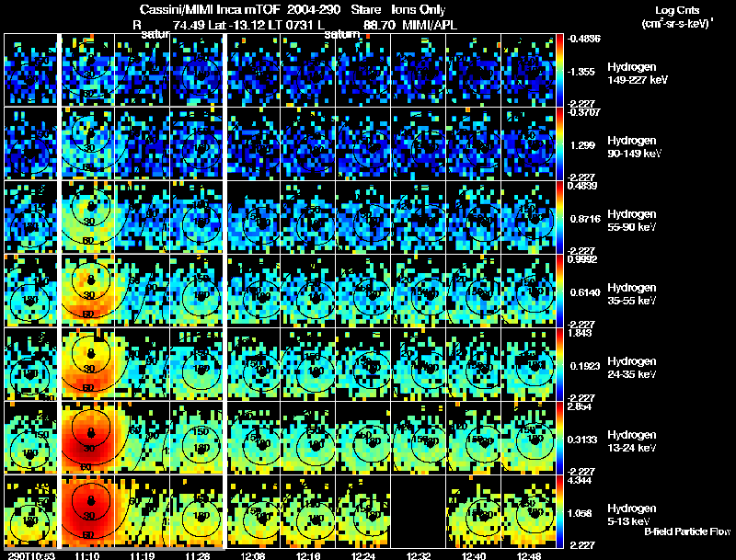
Task: Click the 12:24 timestamp under the grid
Action: pyautogui.click(x=362, y=555)
